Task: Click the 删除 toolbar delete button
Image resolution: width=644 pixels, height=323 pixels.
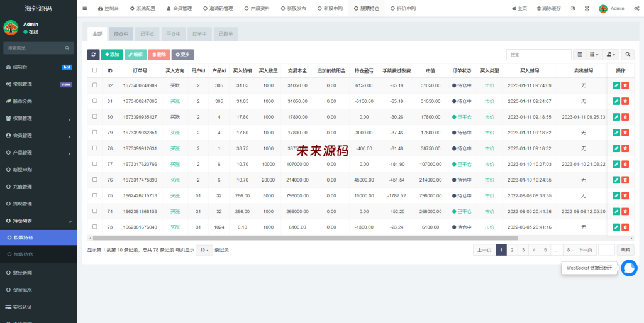Action: pyautogui.click(x=159, y=55)
